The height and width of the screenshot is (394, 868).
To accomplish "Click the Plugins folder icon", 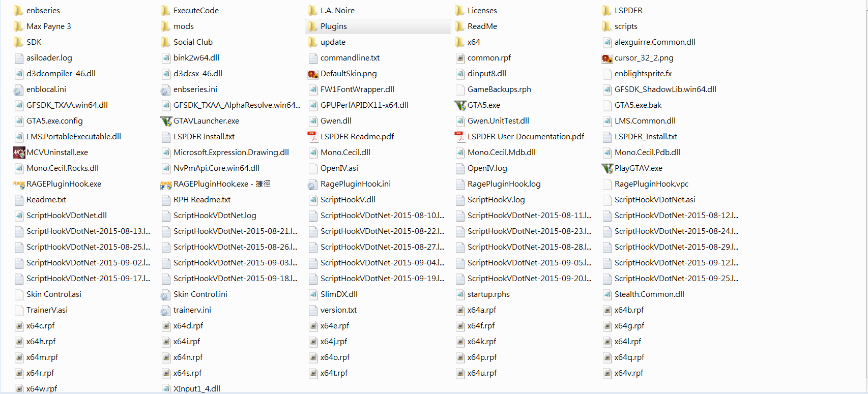I will coord(313,26).
